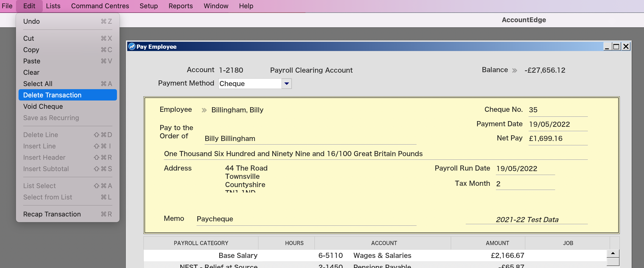Choose Select All in the Edit menu
644x268 pixels.
click(x=68, y=84)
